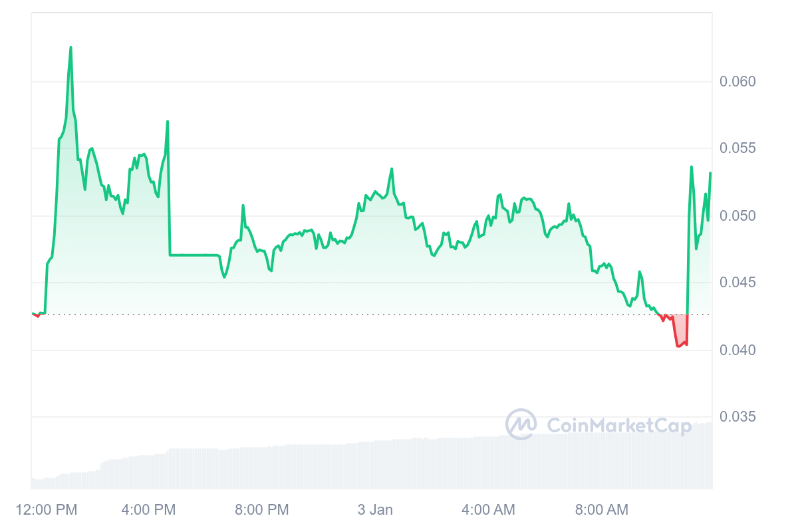Choose the 8:00 PM time label
Screen dimensions: 798x532
262,510
